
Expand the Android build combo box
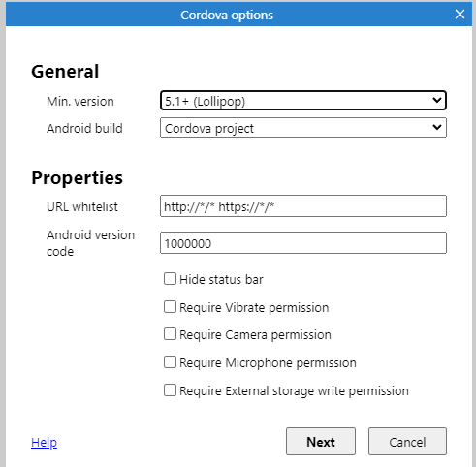coord(303,128)
